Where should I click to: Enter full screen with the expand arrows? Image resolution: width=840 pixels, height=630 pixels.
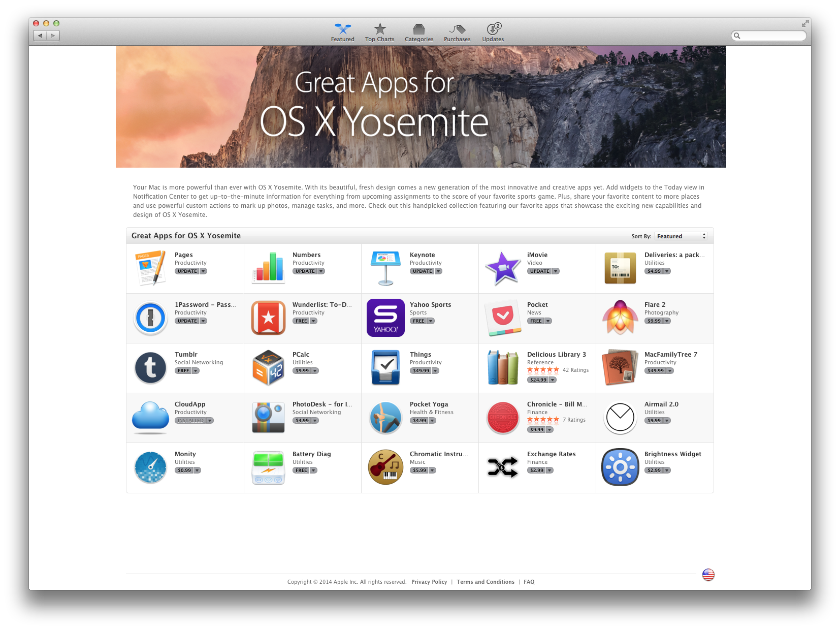(x=805, y=23)
